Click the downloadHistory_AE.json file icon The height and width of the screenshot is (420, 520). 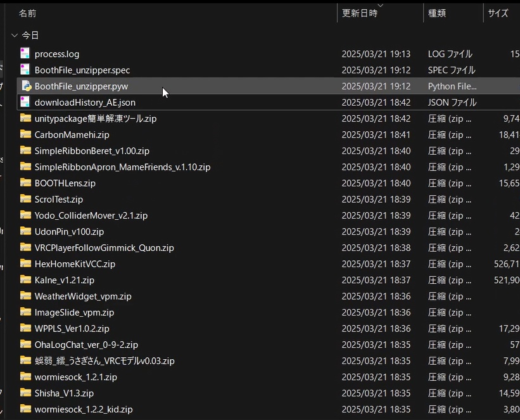click(25, 102)
